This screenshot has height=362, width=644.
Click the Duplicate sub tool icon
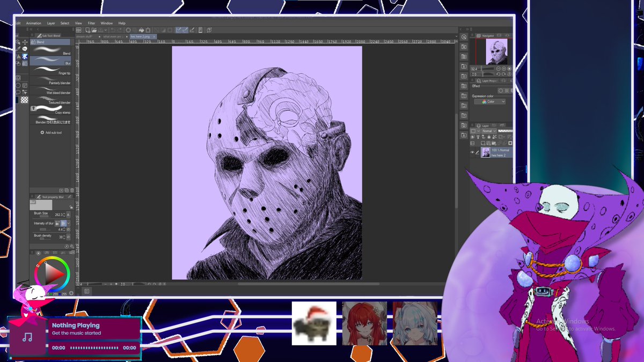(67, 190)
